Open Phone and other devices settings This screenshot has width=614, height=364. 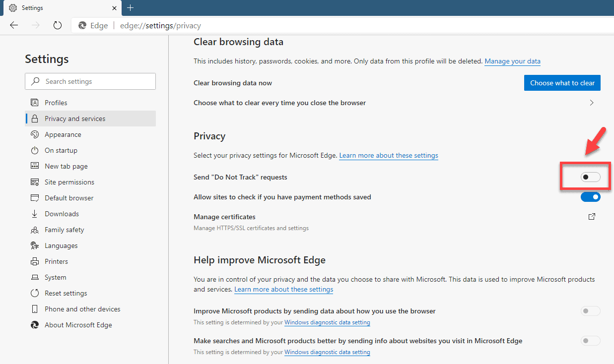click(x=90, y=309)
